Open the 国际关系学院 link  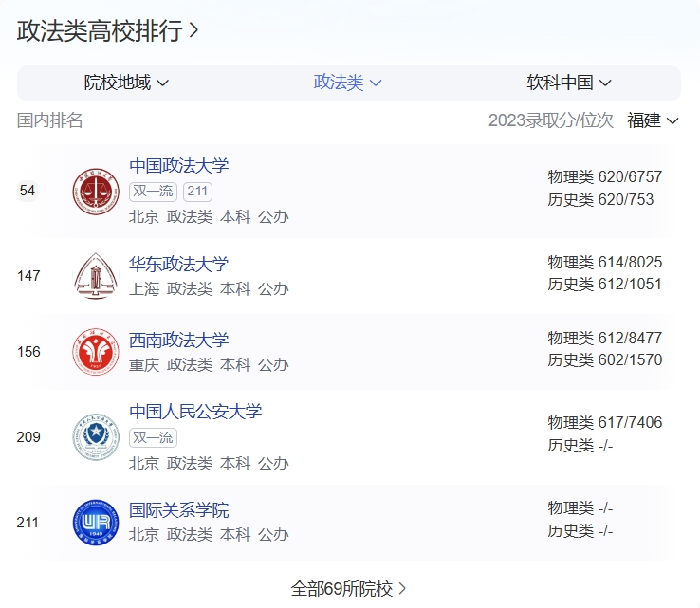pos(179,510)
